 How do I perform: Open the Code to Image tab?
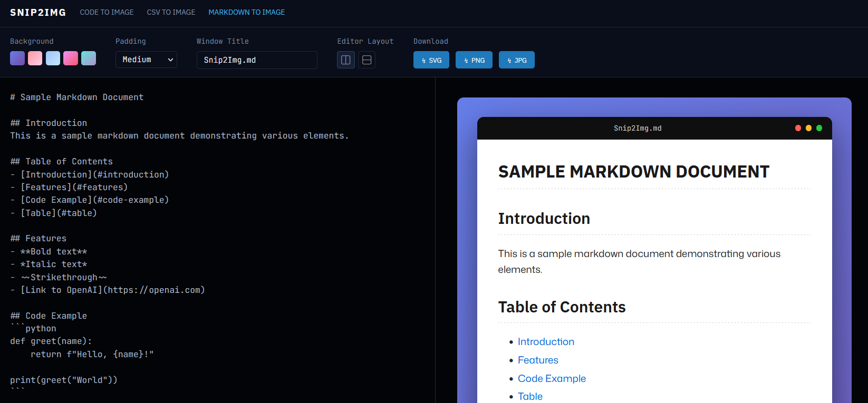107,12
